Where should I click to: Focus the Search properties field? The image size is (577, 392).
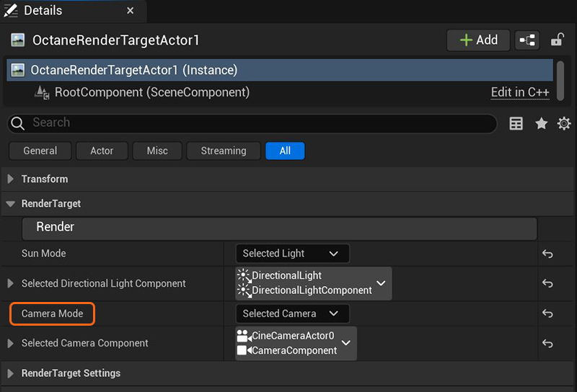(252, 122)
